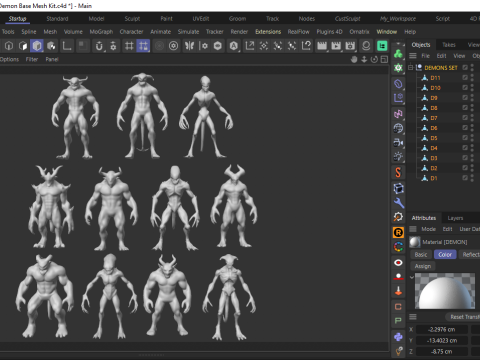Switch to the Sculpt layout tab
Viewport: 480px width, 360px height.
point(132,19)
